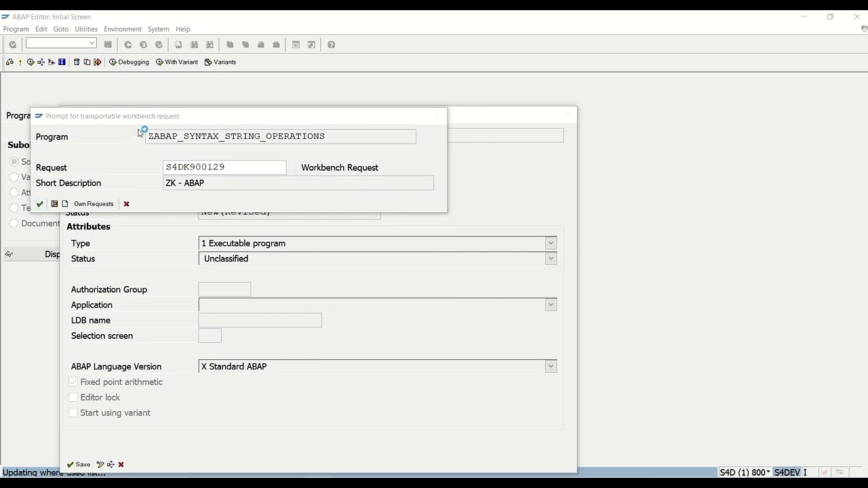This screenshot has height=488, width=868.
Task: Click the Debugging button
Action: [129, 62]
